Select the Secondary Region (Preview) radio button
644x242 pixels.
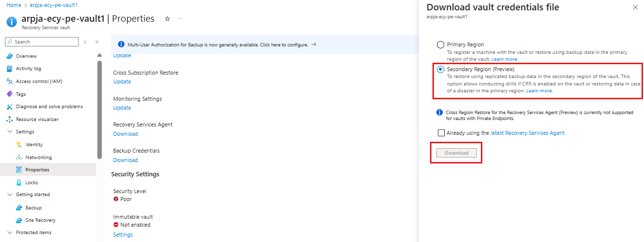tap(440, 70)
